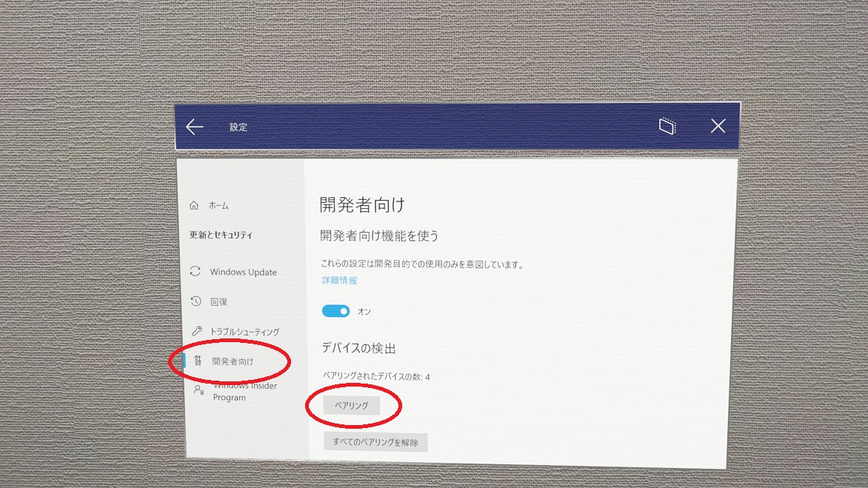Select Windows Update in the sidebar
Viewport: 868px width, 488px height.
click(233, 272)
